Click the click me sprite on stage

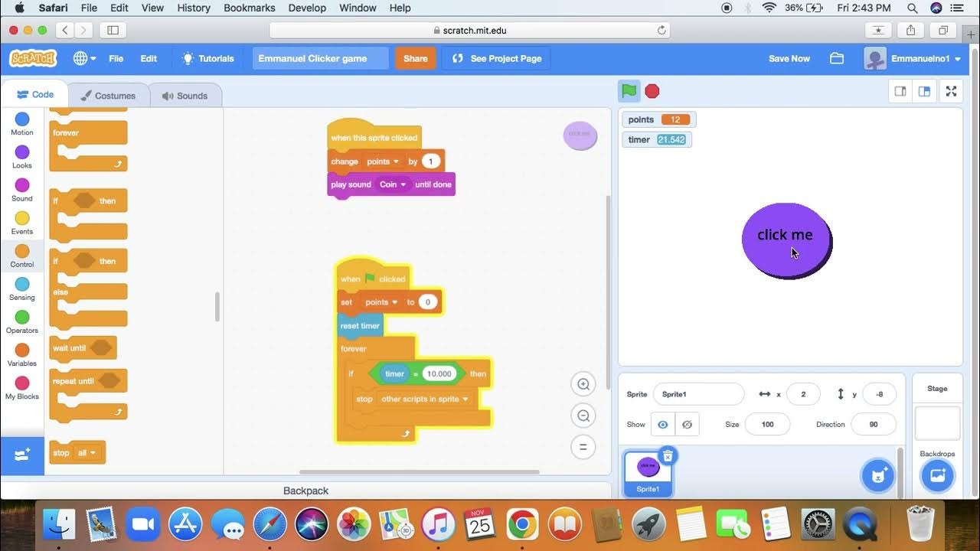(786, 240)
